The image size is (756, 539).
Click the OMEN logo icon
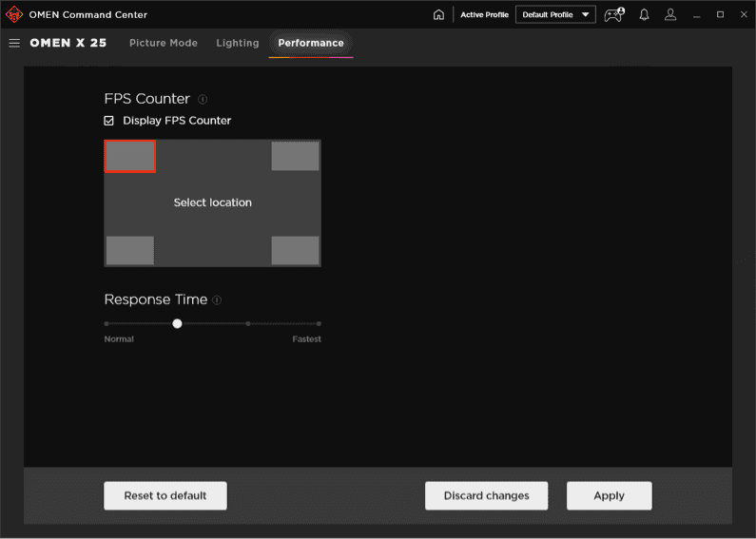(x=13, y=14)
